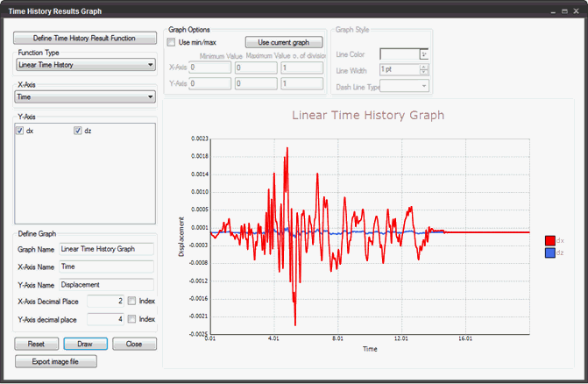Click the Graph Name text field
The image size is (588, 384).
pyautogui.click(x=106, y=249)
